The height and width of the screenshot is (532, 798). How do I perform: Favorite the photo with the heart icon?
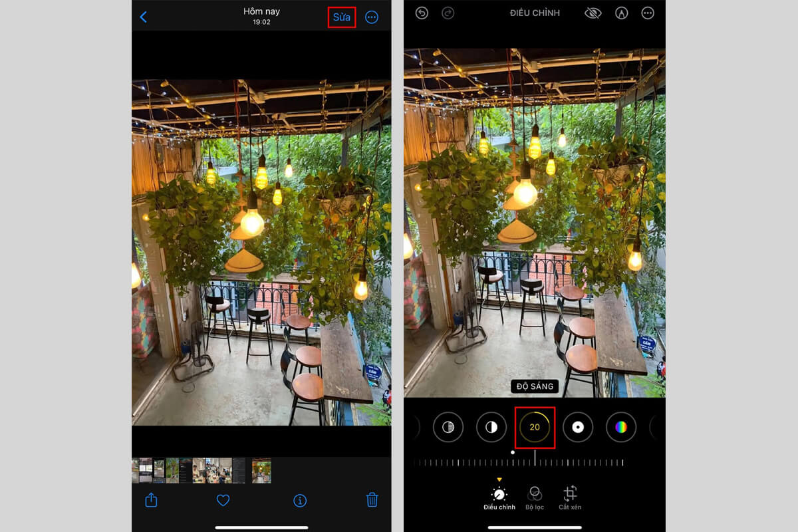click(x=223, y=500)
